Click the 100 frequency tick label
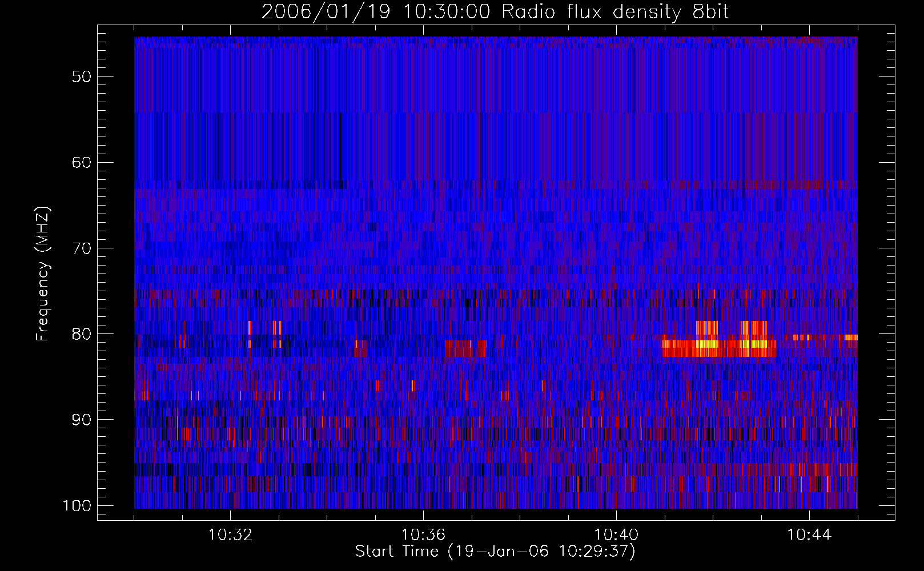Screen dimensions: 924x571 76,506
